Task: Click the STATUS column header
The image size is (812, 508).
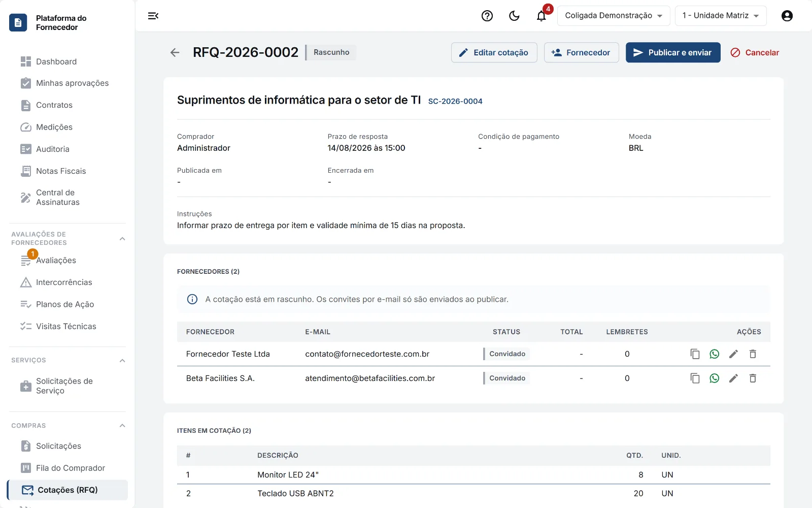Action: [x=506, y=332]
